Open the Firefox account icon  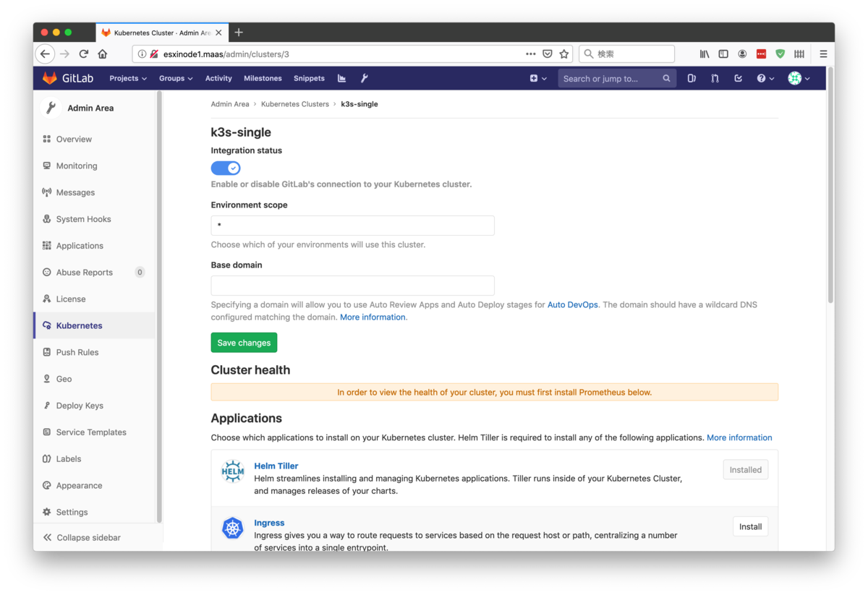(x=742, y=53)
